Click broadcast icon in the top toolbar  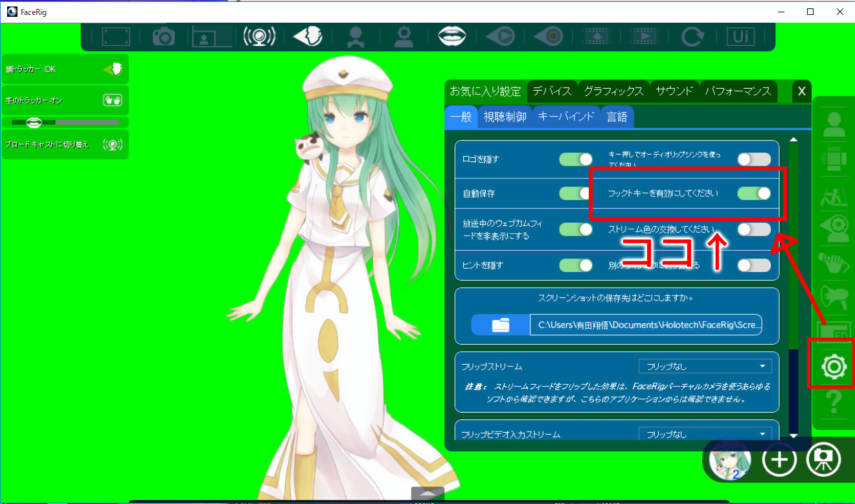point(259,37)
